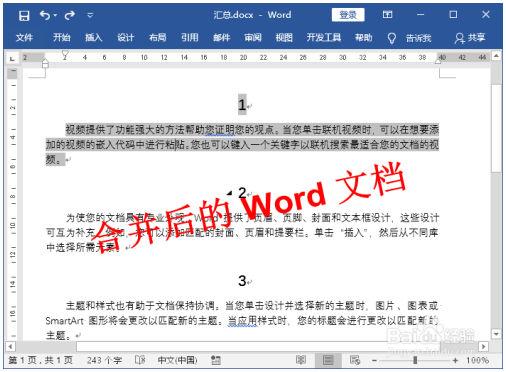This screenshot has width=506, height=372.
Task: Click the left indent marker on ruler
Action: (x=45, y=63)
